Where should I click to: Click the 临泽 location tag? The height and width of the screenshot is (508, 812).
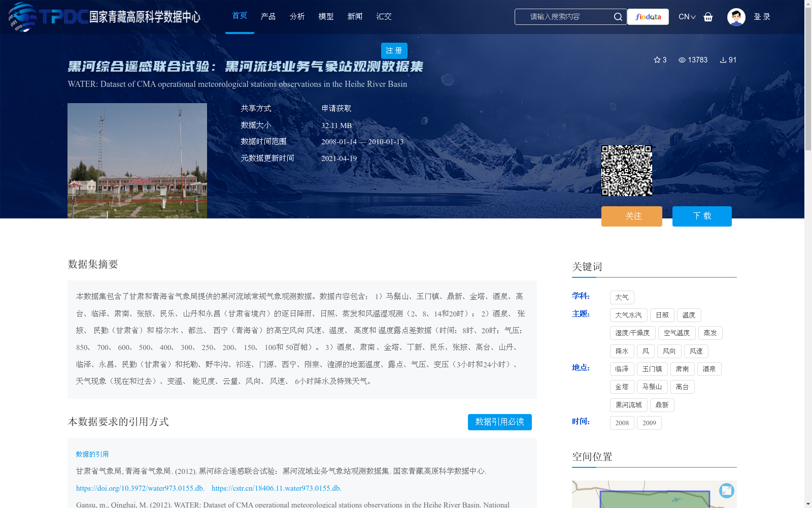pyautogui.click(x=622, y=369)
